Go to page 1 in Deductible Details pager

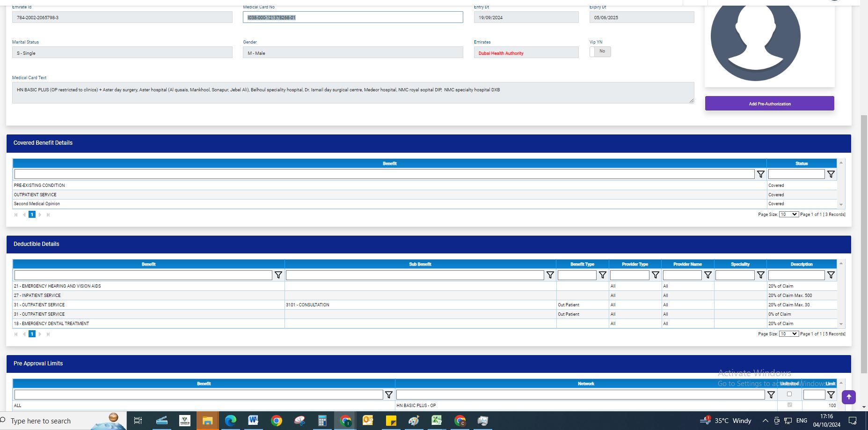point(32,334)
